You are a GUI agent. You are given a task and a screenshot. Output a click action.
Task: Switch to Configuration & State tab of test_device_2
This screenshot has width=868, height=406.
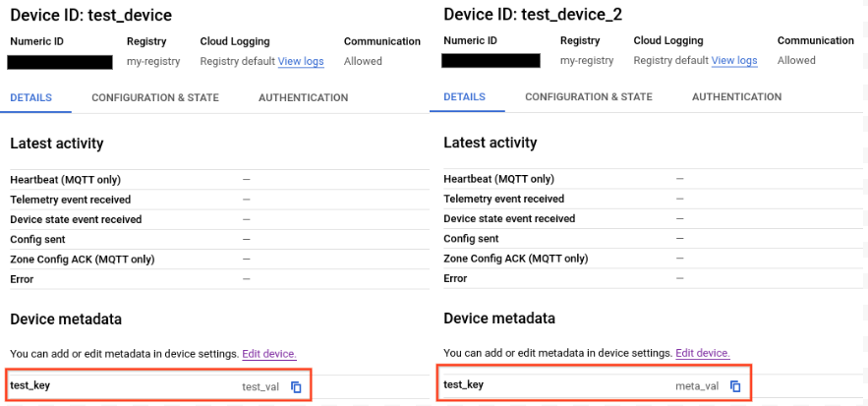(x=589, y=97)
